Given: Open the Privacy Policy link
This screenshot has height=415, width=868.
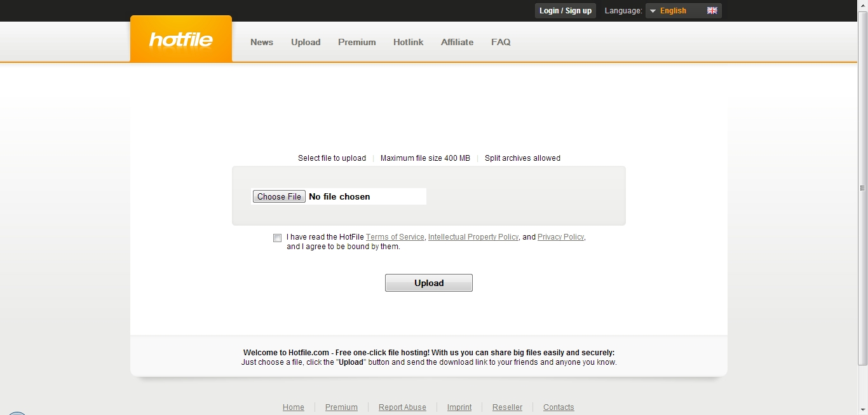Looking at the screenshot, I should 560,237.
